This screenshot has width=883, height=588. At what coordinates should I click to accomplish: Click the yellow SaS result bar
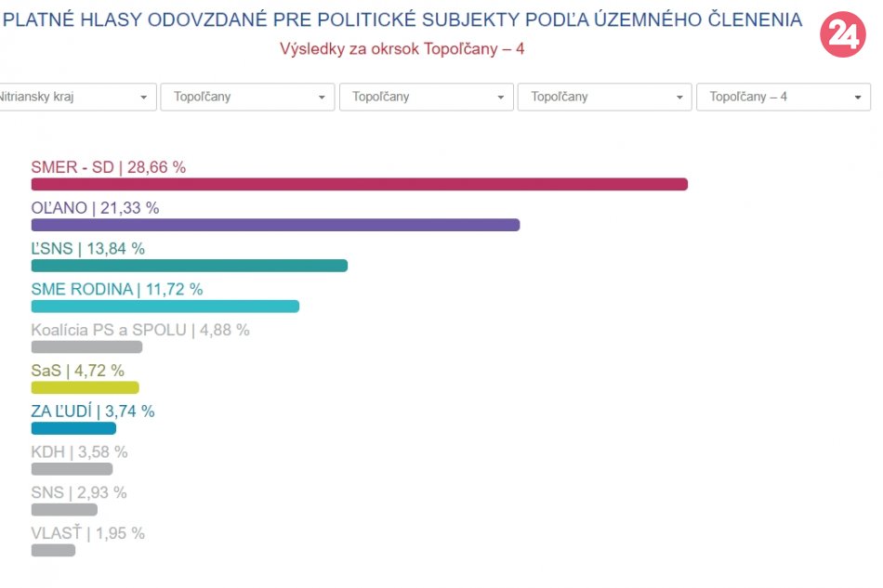tap(85, 387)
